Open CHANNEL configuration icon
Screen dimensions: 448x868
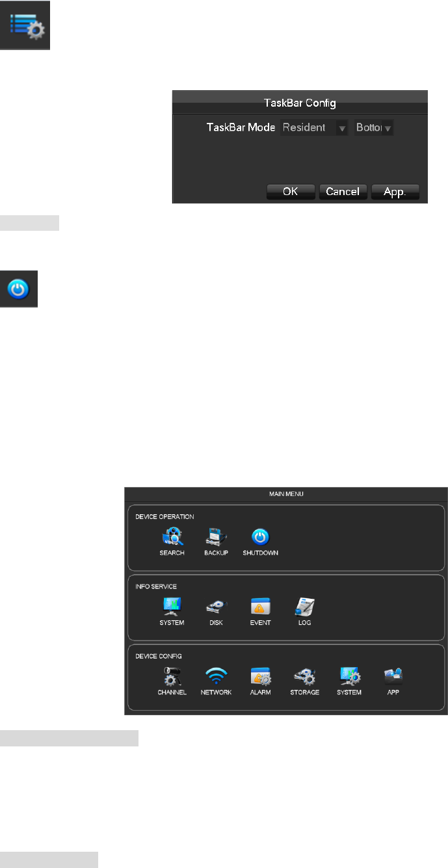click(x=172, y=681)
